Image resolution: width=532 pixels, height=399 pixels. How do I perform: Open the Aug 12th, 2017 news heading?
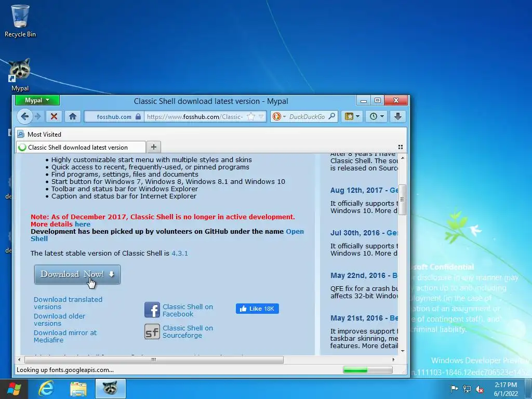pyautogui.click(x=364, y=190)
